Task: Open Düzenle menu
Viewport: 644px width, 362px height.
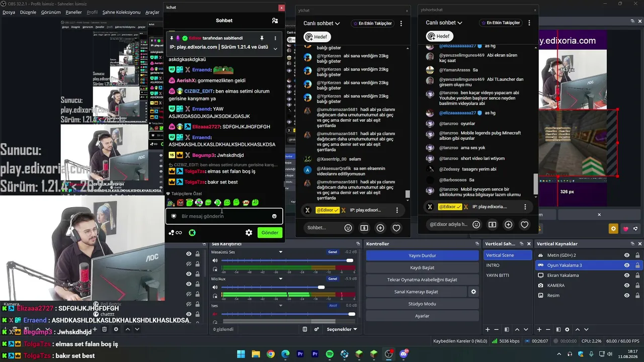Action: coord(28,12)
